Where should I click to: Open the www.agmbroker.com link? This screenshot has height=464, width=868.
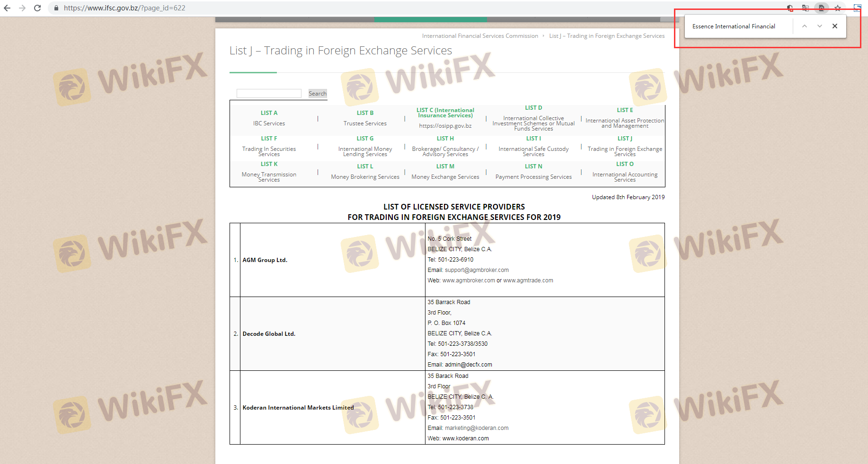[469, 280]
